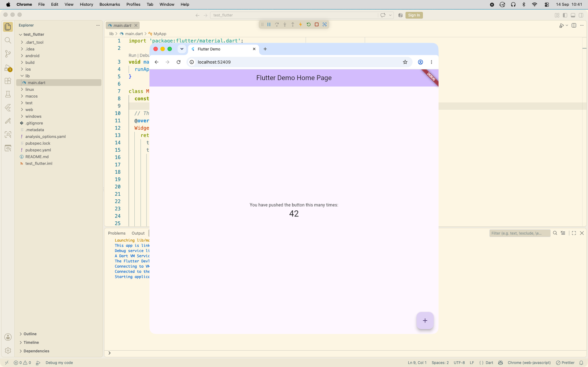The width and height of the screenshot is (588, 367).
Task: Open the Chrome File menu
Action: pyautogui.click(x=41, y=4)
